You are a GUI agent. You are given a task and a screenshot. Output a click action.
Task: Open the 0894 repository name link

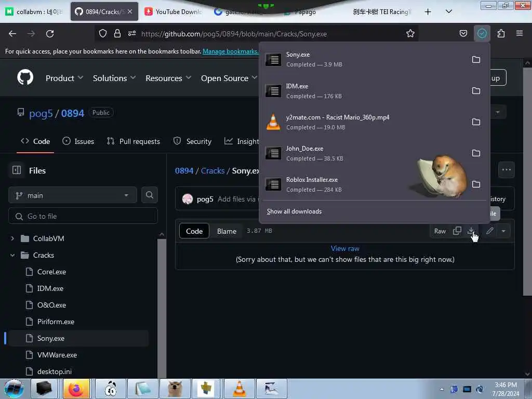point(73,113)
